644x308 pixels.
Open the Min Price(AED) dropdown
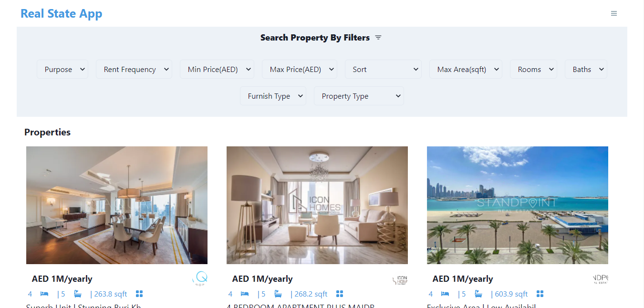(x=217, y=69)
